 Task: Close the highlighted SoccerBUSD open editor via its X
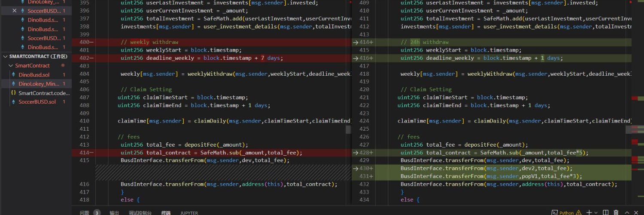coord(15,11)
